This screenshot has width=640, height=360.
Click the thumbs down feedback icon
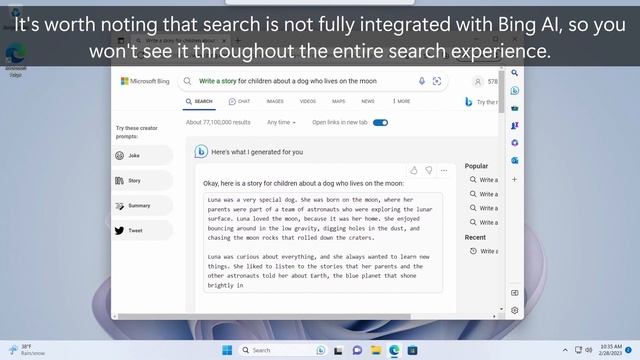click(x=429, y=170)
